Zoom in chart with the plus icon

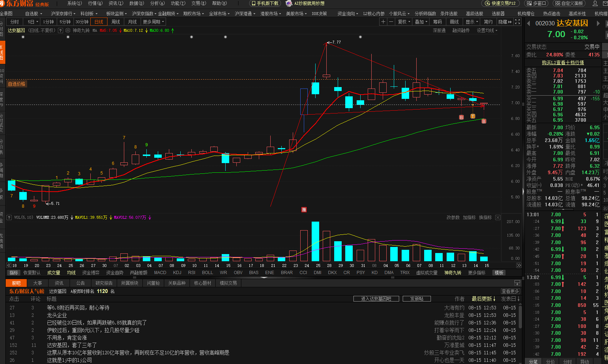(383, 22)
